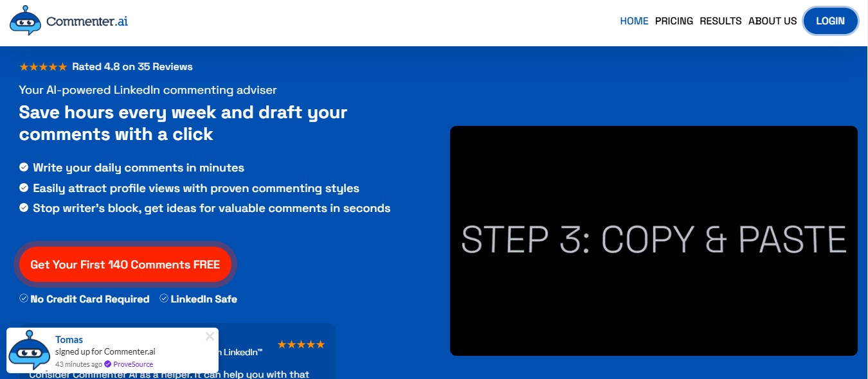The height and width of the screenshot is (379, 868).
Task: Click the LOGIN button
Action: pyautogui.click(x=830, y=21)
